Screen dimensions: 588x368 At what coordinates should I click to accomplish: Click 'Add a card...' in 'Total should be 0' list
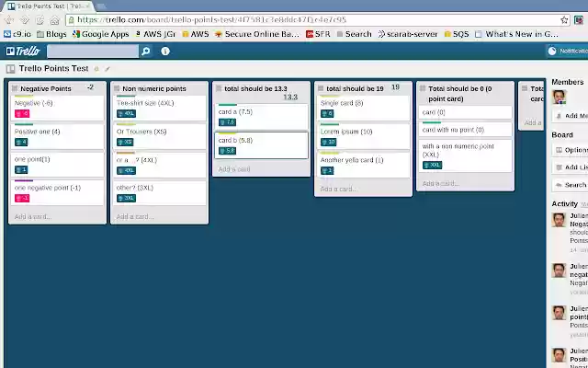(441, 183)
